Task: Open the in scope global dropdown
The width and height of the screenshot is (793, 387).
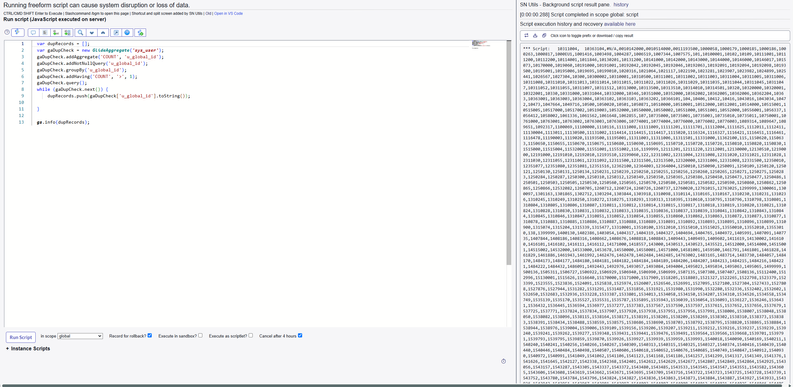Action: click(x=80, y=336)
